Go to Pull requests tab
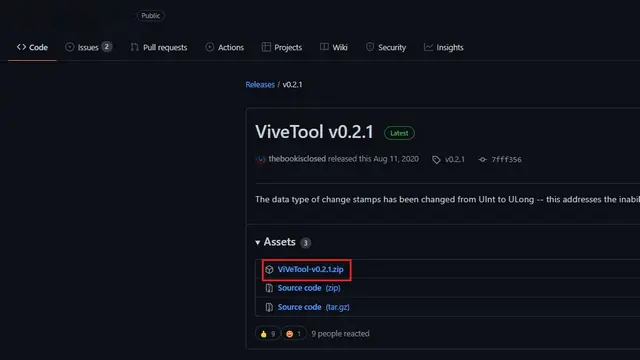640x360 pixels. (159, 47)
